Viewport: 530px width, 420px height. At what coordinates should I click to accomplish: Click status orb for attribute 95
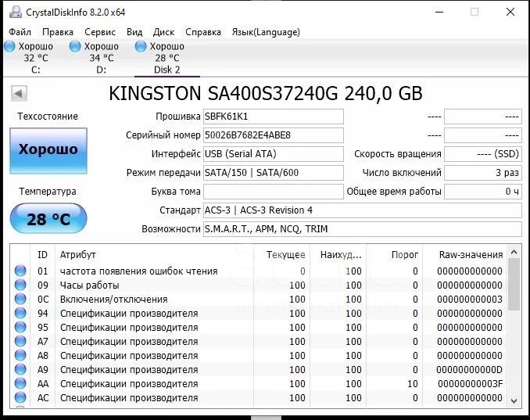pyautogui.click(x=20, y=328)
